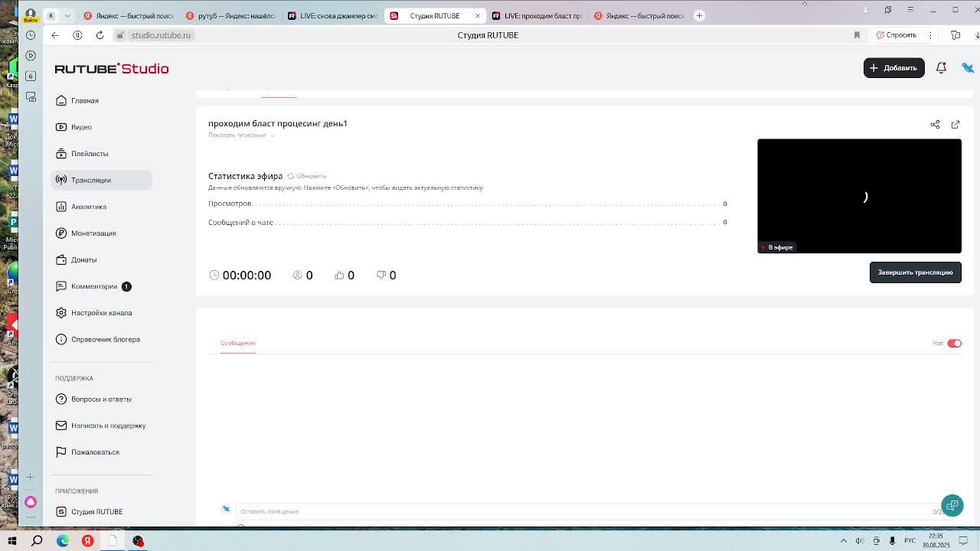Click the РУС language indicator
This screenshot has width=980, height=551.
click(x=910, y=541)
